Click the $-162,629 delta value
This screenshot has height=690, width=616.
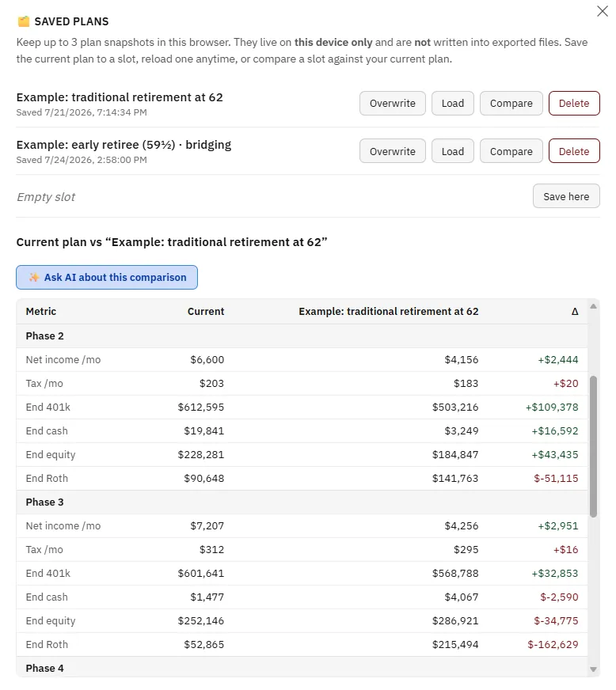(553, 645)
